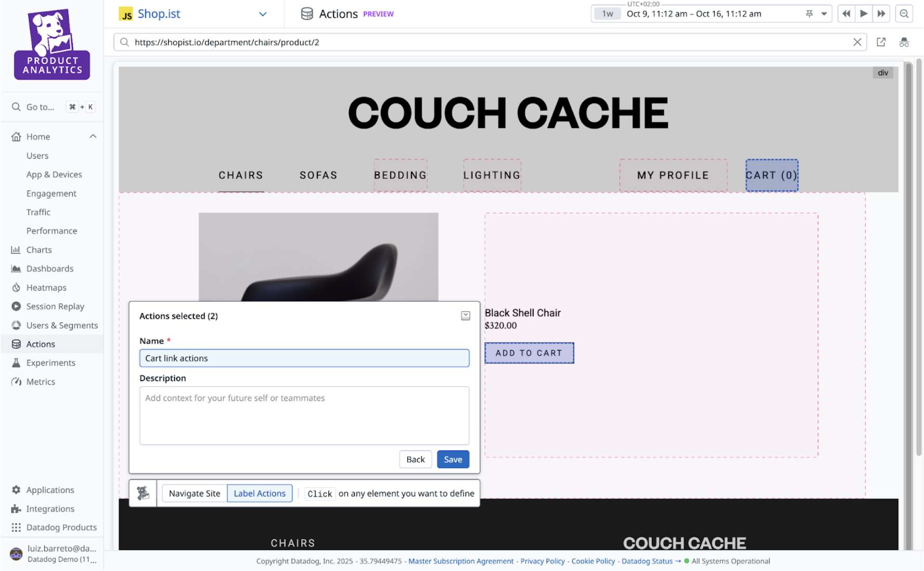
Task: Step time range forward
Action: pos(881,14)
